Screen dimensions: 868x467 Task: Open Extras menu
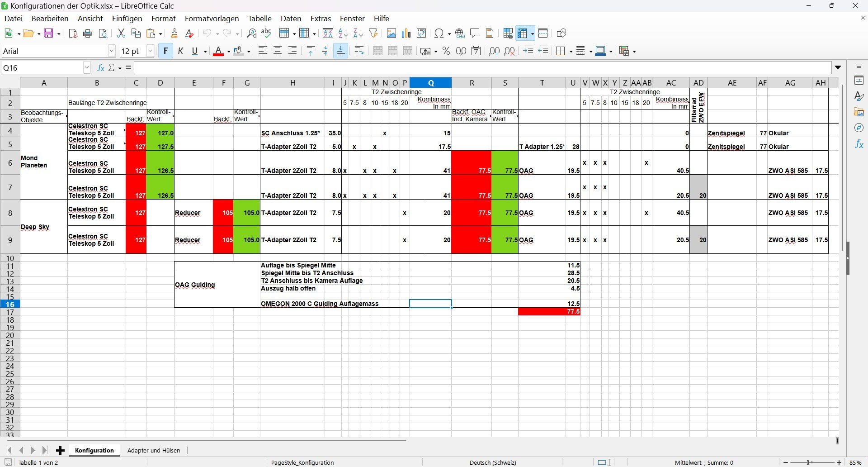coord(321,19)
